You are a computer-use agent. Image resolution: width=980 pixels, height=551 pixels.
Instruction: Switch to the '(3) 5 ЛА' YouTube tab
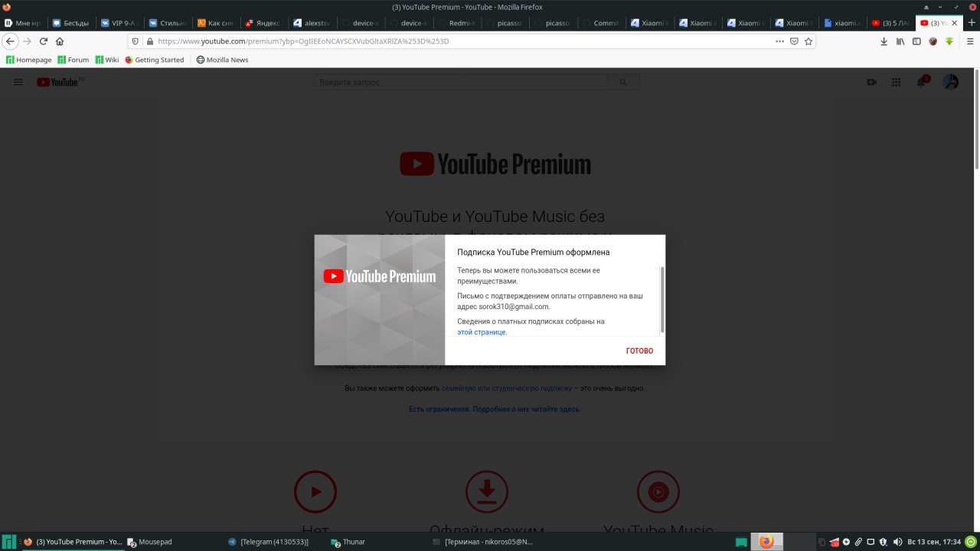coord(890,23)
